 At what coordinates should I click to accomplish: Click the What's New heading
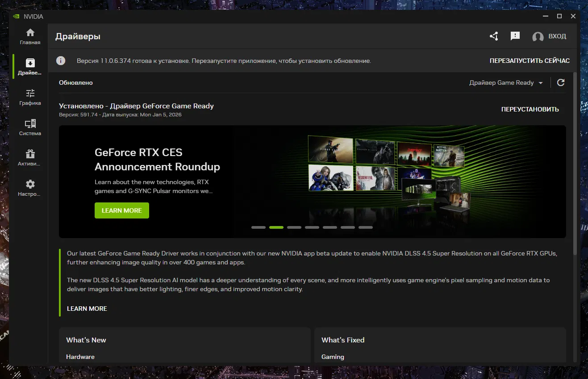(x=86, y=340)
